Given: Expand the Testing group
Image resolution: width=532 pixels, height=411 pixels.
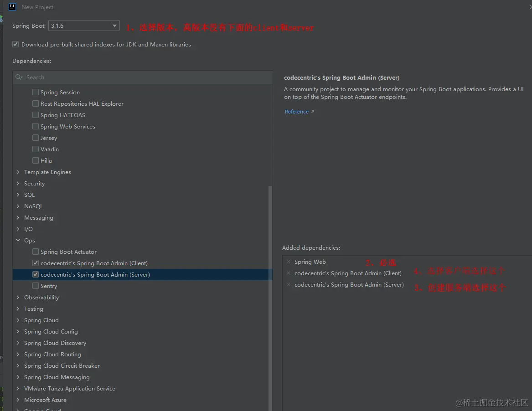Looking at the screenshot, I should (x=18, y=308).
